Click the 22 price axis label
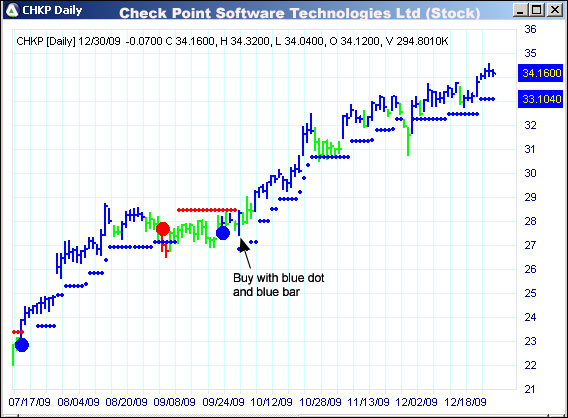The height and width of the screenshot is (418, 568). click(530, 365)
